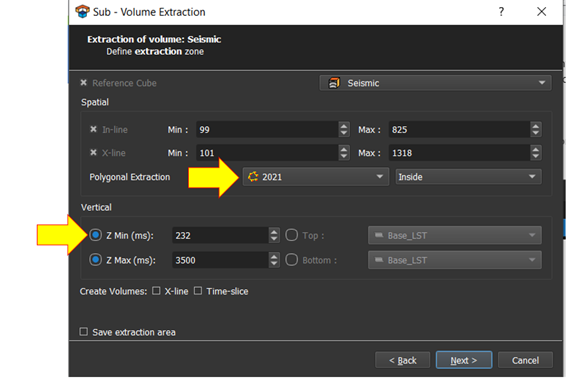Open the Top Base_LST horizon dropdown
This screenshot has height=379, width=567.
455,235
